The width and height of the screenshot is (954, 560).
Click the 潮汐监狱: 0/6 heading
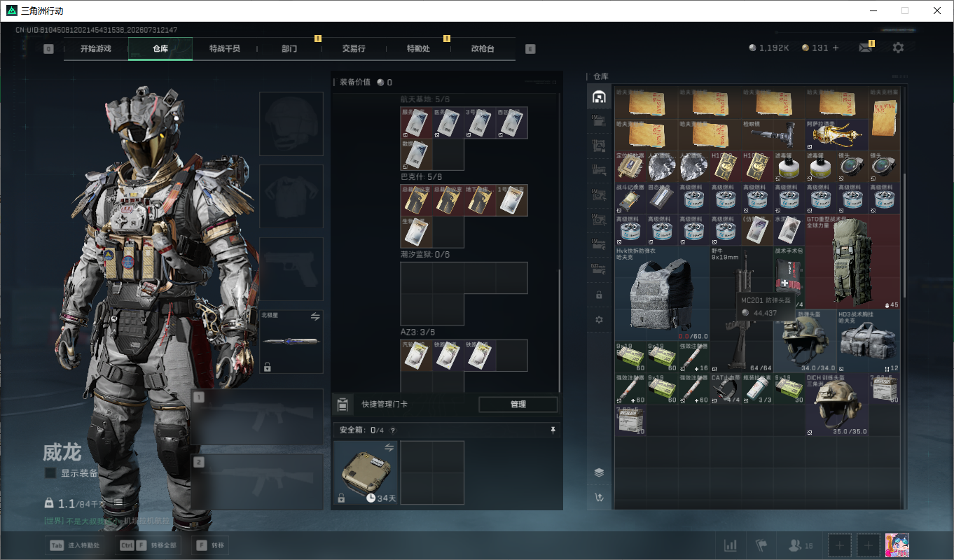425,255
